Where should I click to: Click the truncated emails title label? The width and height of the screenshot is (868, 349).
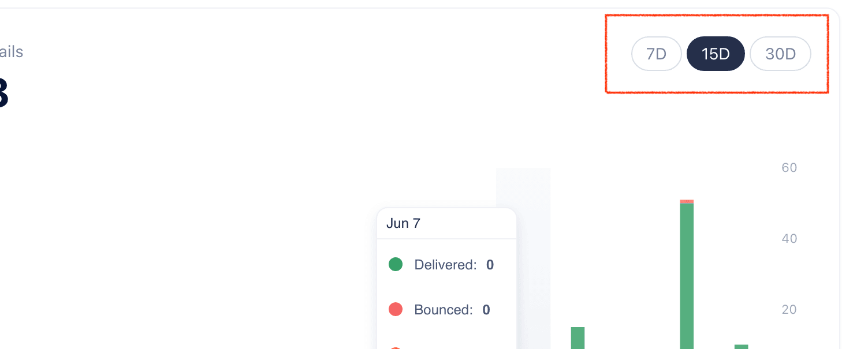pyautogui.click(x=12, y=52)
